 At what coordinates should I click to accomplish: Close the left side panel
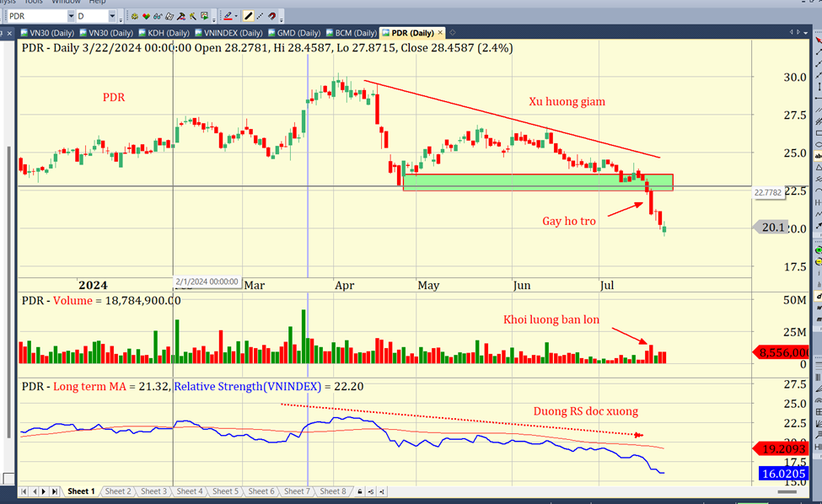(x=9, y=33)
